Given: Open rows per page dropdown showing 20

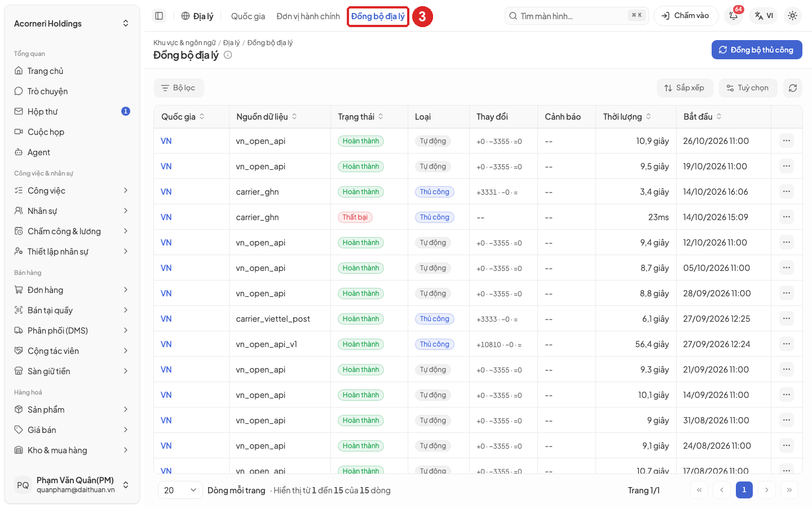Looking at the screenshot, I should tap(180, 490).
